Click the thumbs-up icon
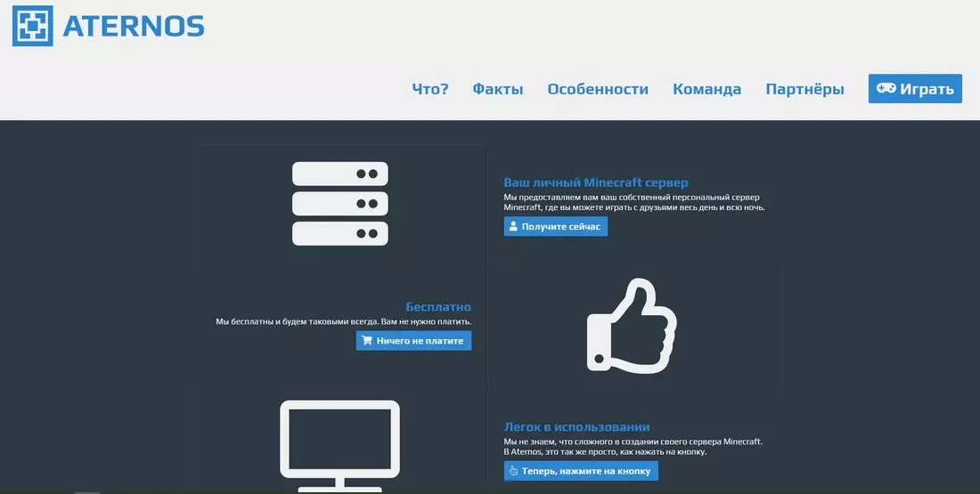 [x=632, y=326]
